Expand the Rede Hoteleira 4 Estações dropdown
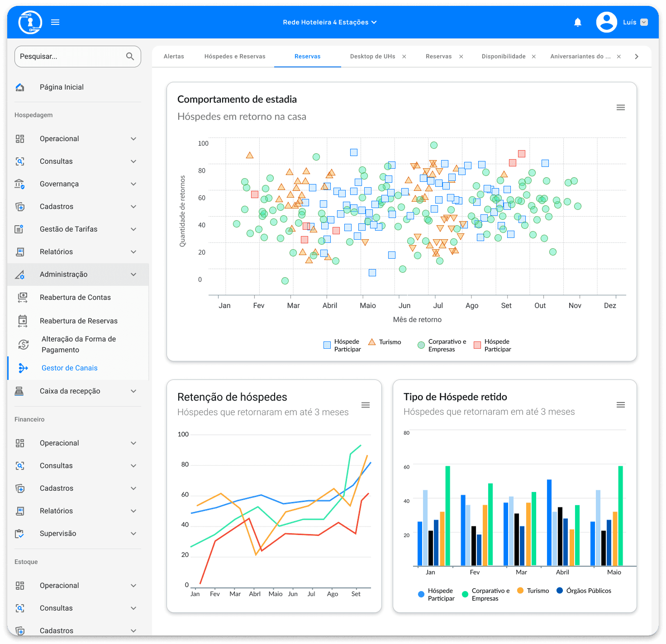 [x=329, y=22]
